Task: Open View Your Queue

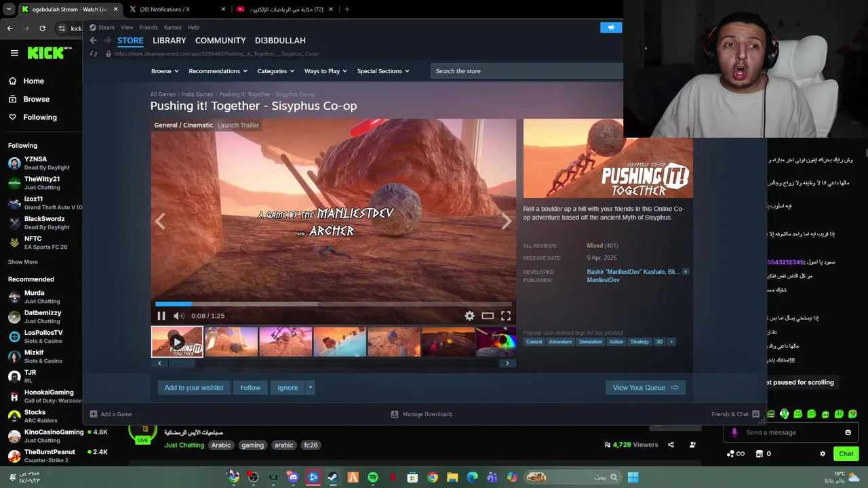Action: [645, 388]
